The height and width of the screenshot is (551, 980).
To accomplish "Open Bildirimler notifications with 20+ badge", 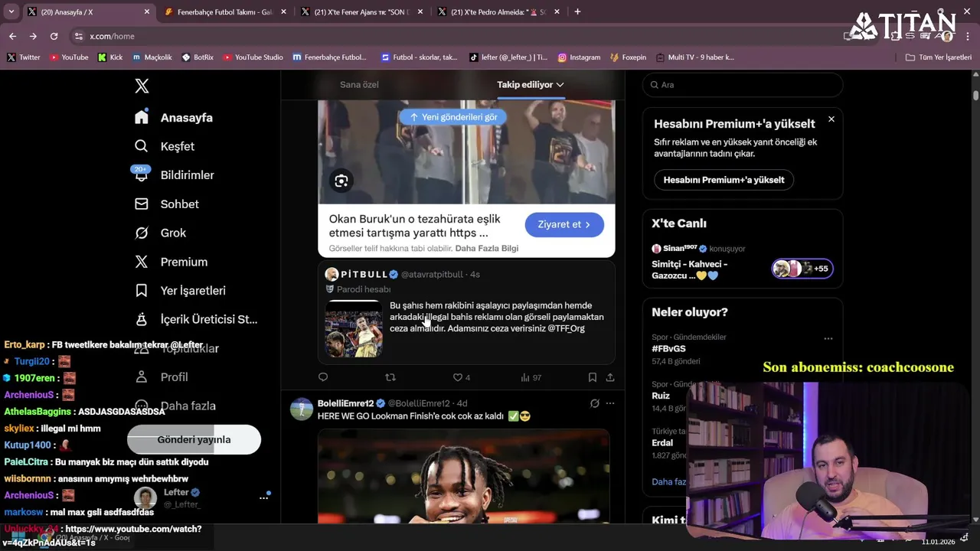I will click(174, 174).
